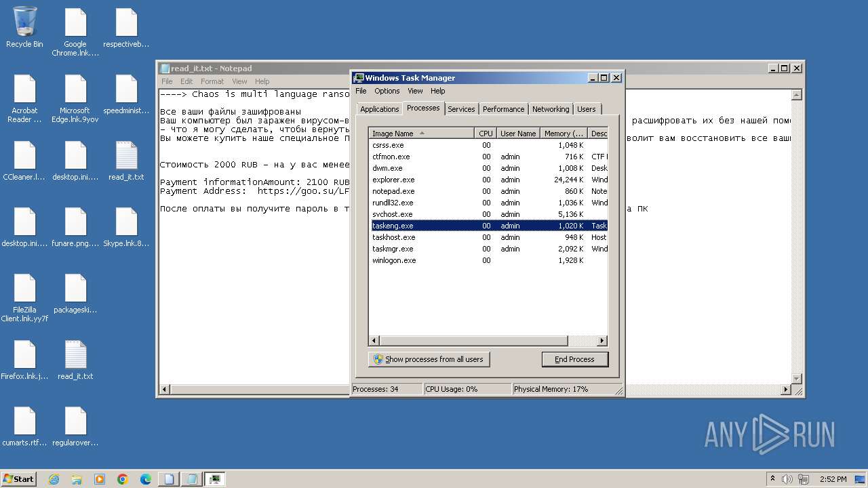Screen dimensions: 868x488
Task: Select the speedminist desktop file icon
Action: point(126,94)
